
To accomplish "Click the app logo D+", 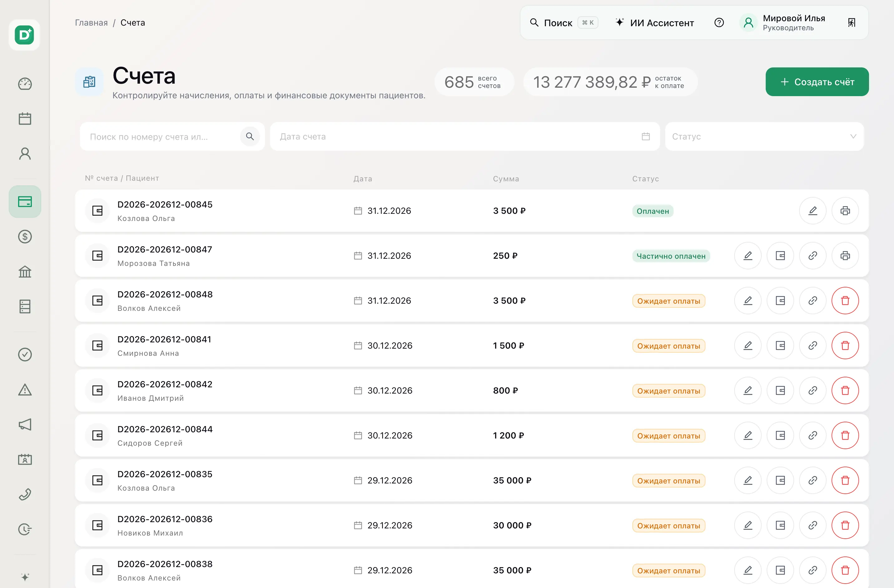I will pyautogui.click(x=24, y=35).
